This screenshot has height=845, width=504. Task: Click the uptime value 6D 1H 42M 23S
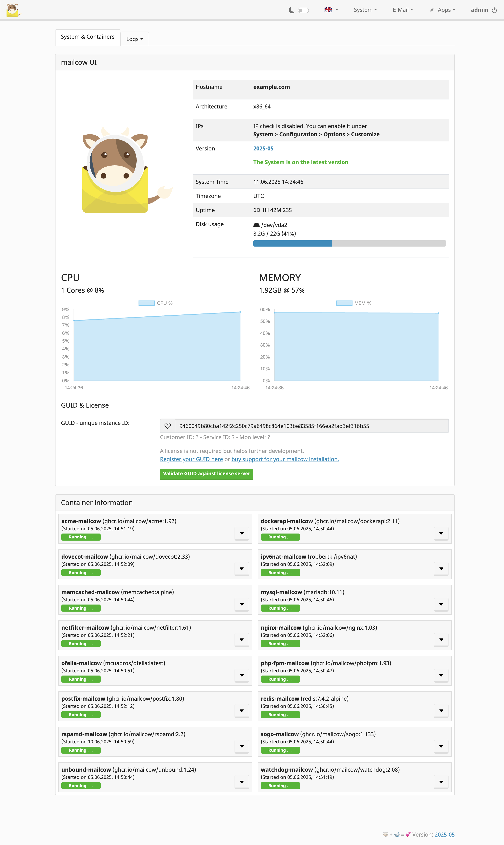click(272, 210)
